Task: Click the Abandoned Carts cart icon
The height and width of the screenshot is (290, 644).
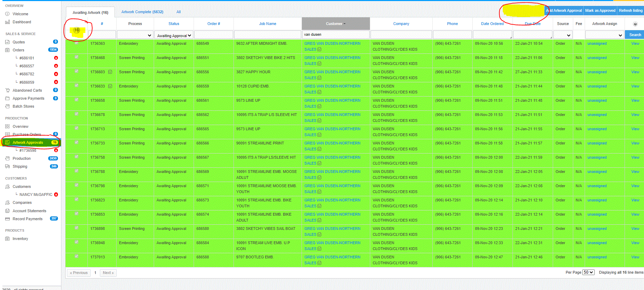Action: click(x=7, y=90)
